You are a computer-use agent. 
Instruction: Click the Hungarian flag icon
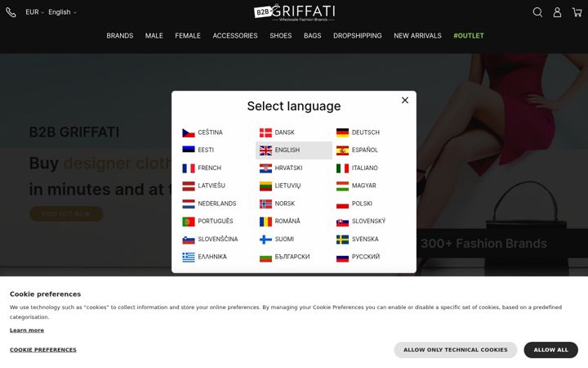[342, 186]
